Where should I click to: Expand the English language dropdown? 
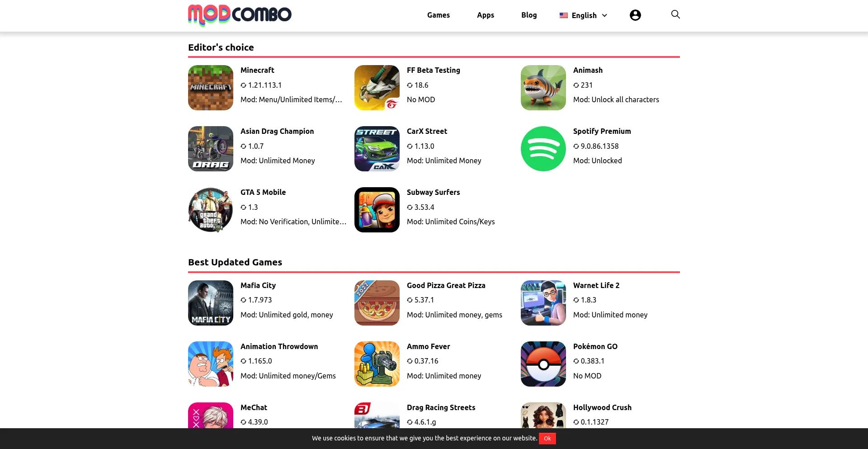click(x=583, y=15)
